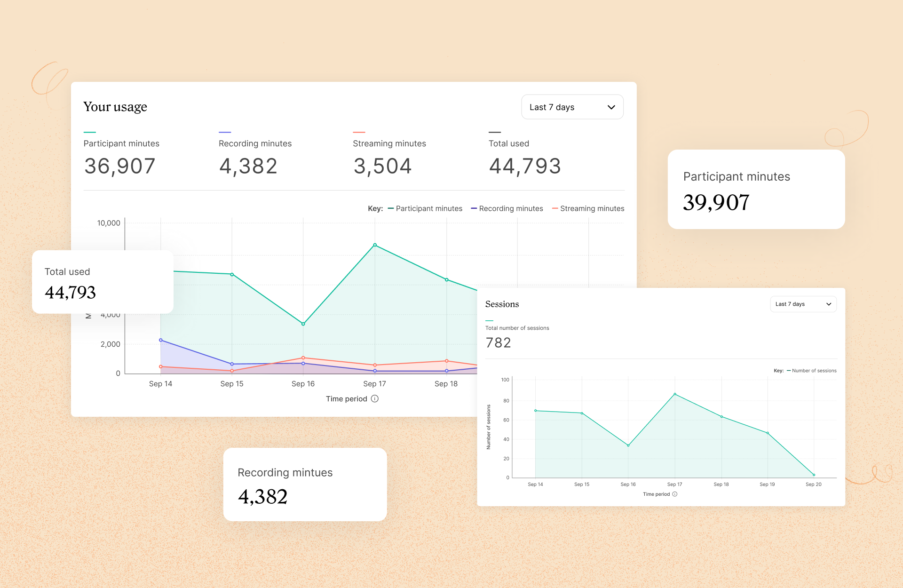Select the Recording minutes 4,382 stat
This screenshot has width=903, height=588.
click(x=248, y=166)
